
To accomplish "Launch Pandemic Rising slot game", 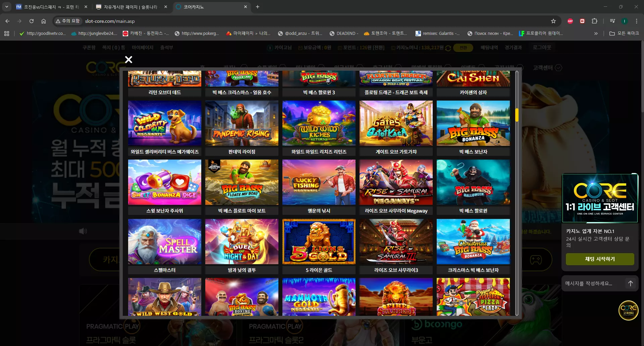I will point(242,123).
